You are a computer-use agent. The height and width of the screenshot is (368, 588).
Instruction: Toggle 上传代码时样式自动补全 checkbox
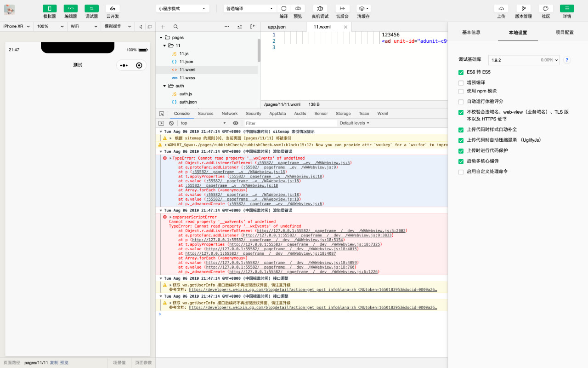461,130
